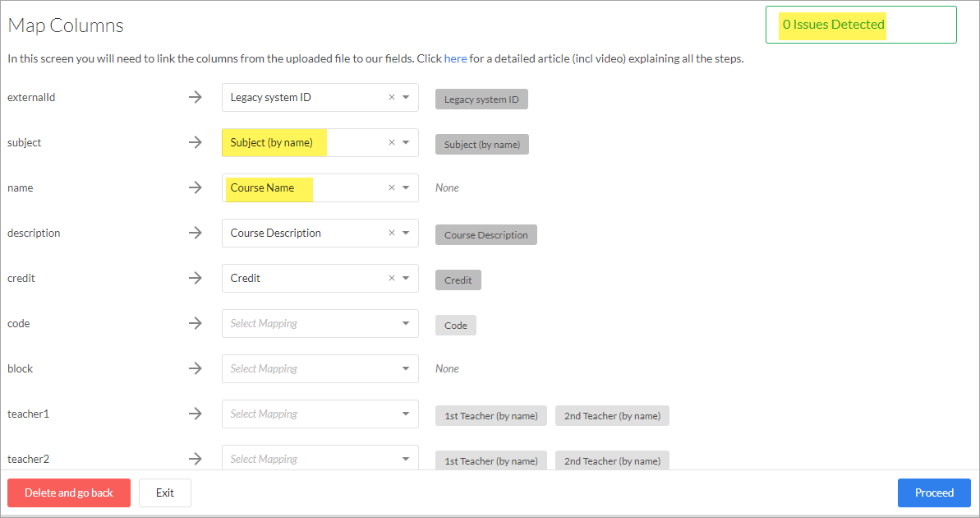The image size is (980, 518).
Task: Pick 2nd Teacher (by name) for teacher1
Action: point(613,416)
